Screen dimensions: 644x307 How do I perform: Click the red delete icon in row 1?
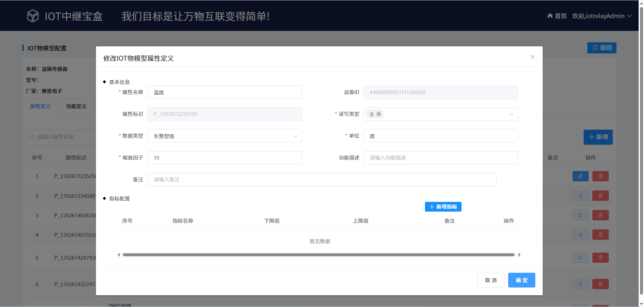[x=600, y=176]
